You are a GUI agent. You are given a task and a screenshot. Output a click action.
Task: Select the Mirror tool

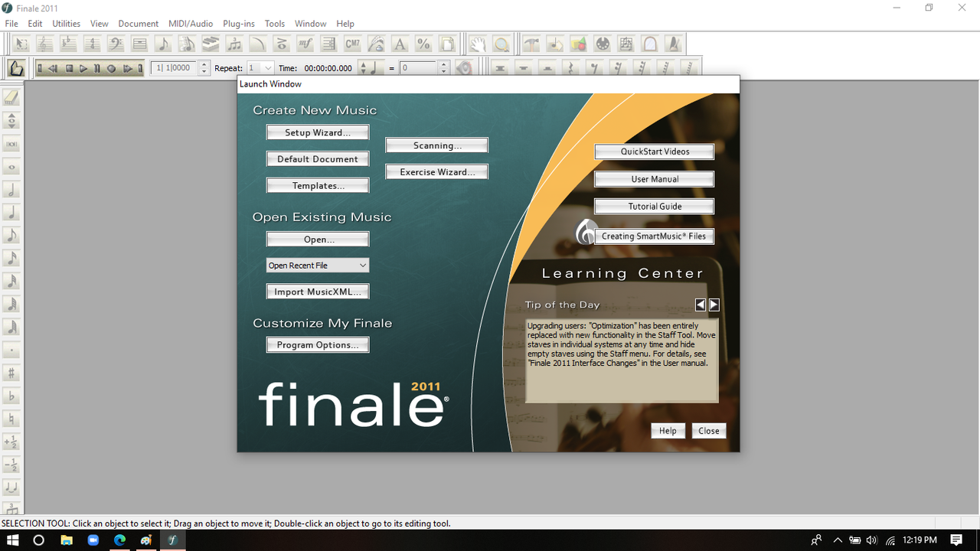pos(650,44)
